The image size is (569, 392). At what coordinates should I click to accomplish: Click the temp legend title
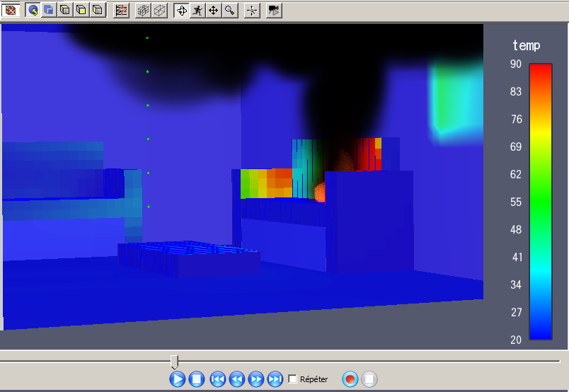[526, 45]
